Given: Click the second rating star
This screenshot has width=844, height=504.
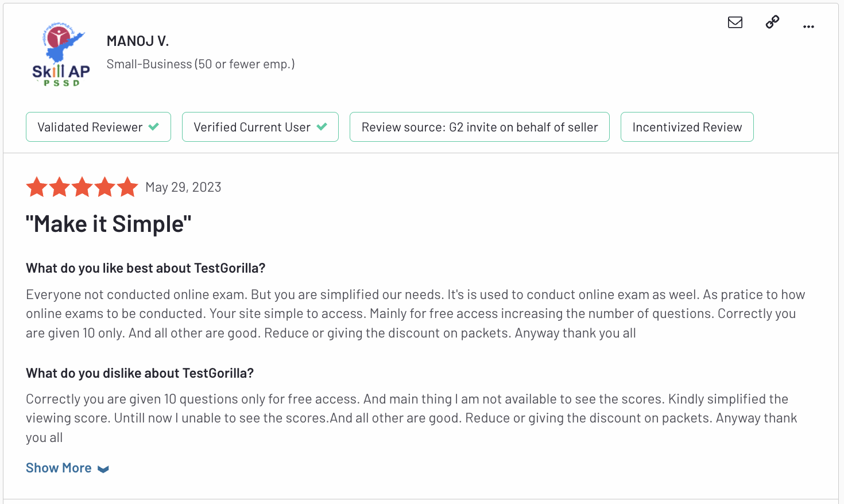Looking at the screenshot, I should click(x=60, y=187).
